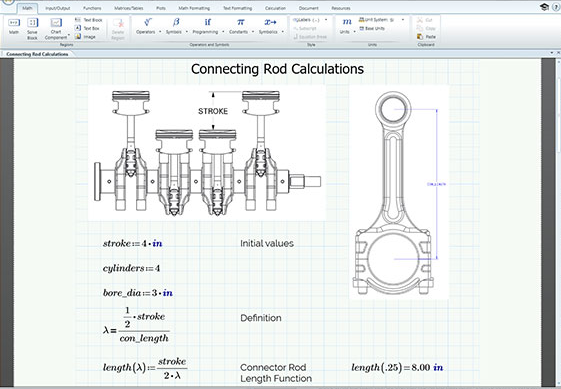The height and width of the screenshot is (389, 561).
Task: Open the Programming 'if' icon
Action: pos(208,22)
